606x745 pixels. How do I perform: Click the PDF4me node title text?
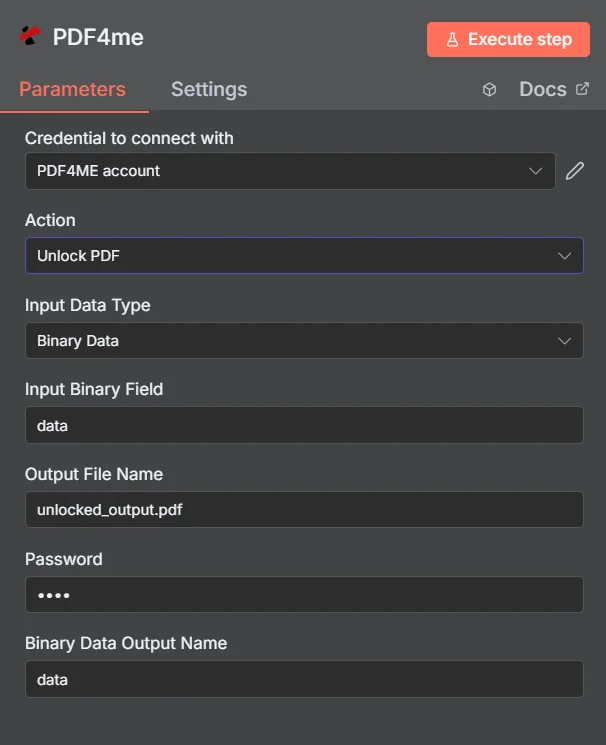tap(98, 37)
